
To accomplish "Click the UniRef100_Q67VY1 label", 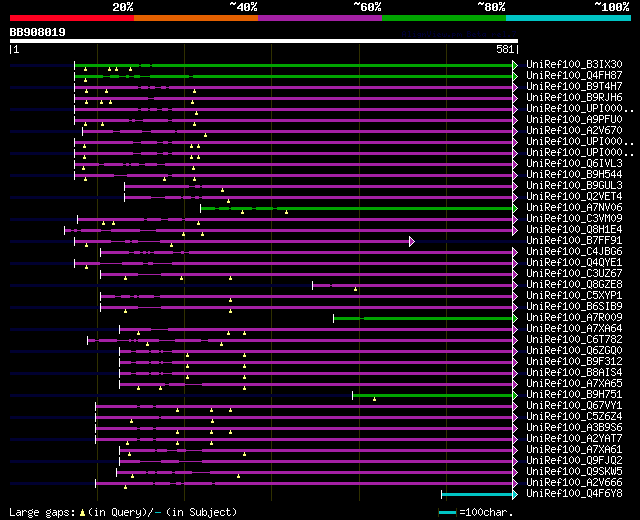I will tap(574, 406).
